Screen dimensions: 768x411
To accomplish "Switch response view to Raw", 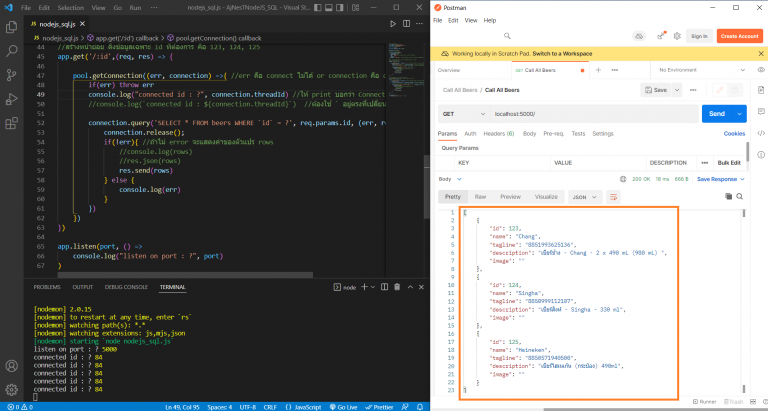I will tap(480, 197).
